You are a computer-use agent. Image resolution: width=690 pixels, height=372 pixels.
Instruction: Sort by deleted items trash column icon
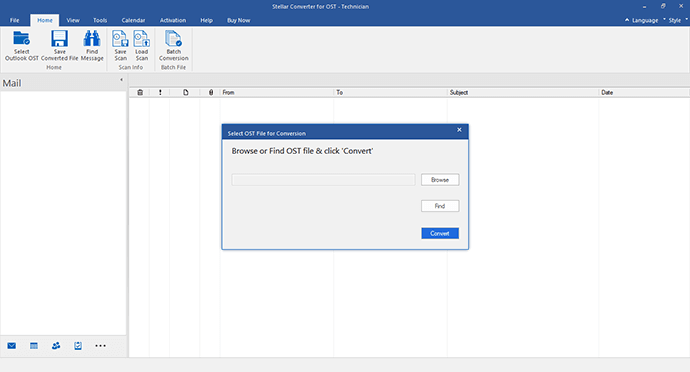click(x=140, y=92)
